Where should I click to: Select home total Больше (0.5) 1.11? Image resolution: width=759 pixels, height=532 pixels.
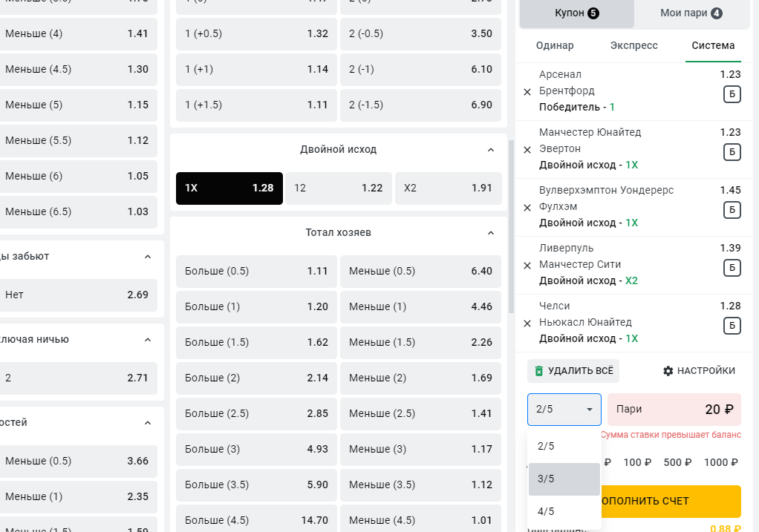click(256, 272)
